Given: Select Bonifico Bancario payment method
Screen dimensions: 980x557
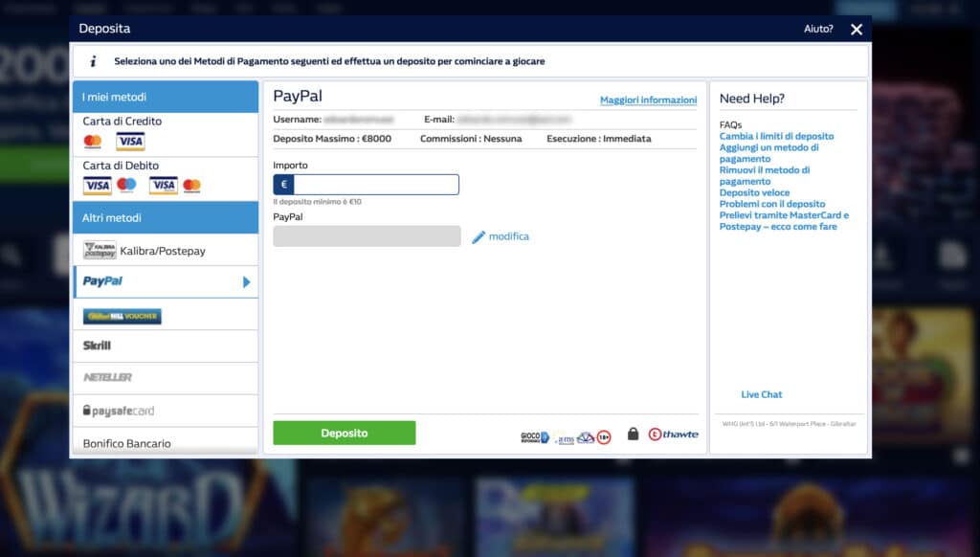Looking at the screenshot, I should pyautogui.click(x=166, y=442).
